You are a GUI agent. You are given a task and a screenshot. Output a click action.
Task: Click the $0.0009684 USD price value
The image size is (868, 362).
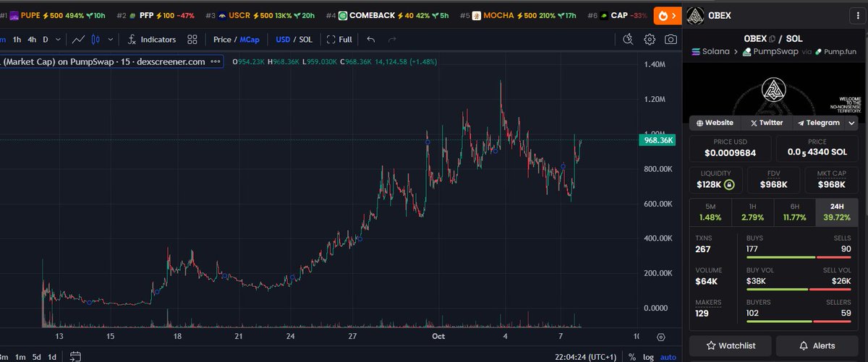(x=731, y=153)
